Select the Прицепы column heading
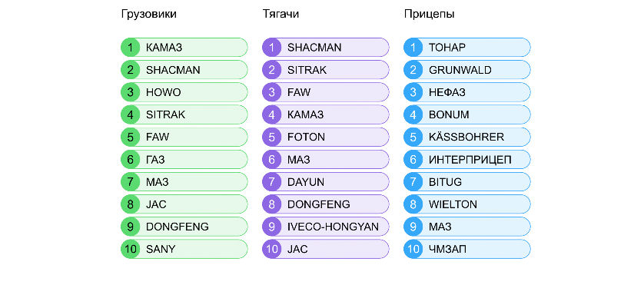Viewport: 644px width, 285px height. tap(429, 15)
